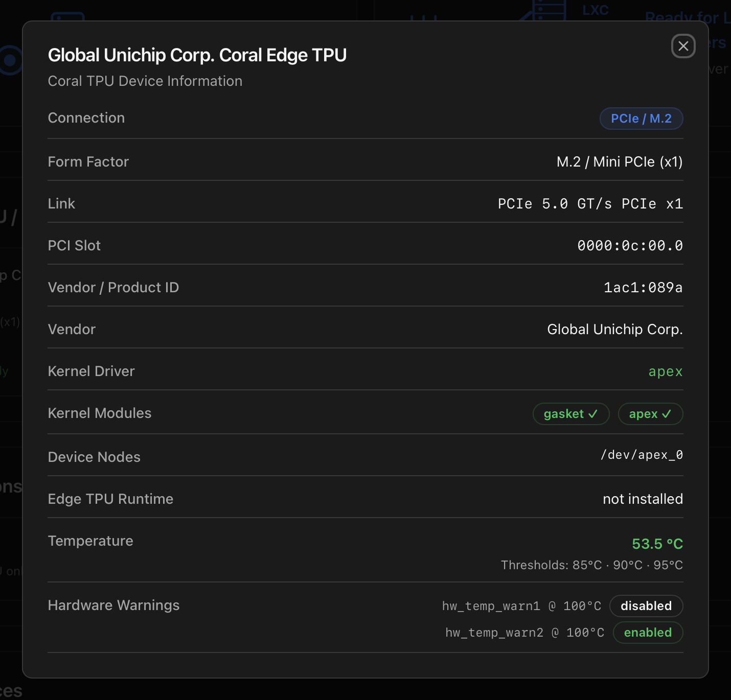Screen dimensions: 731x700
Task: Click the Kernel Driver label
Action: [x=92, y=371]
